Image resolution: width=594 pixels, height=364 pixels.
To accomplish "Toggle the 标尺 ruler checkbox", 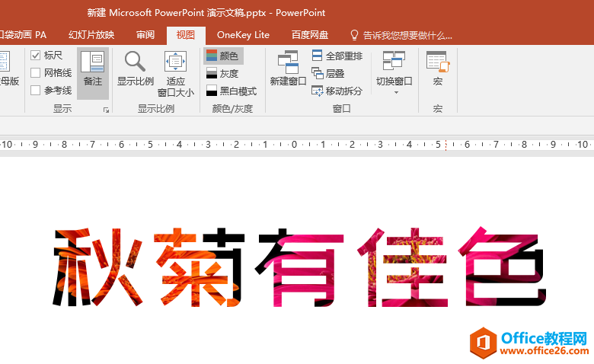I will pyautogui.click(x=36, y=56).
